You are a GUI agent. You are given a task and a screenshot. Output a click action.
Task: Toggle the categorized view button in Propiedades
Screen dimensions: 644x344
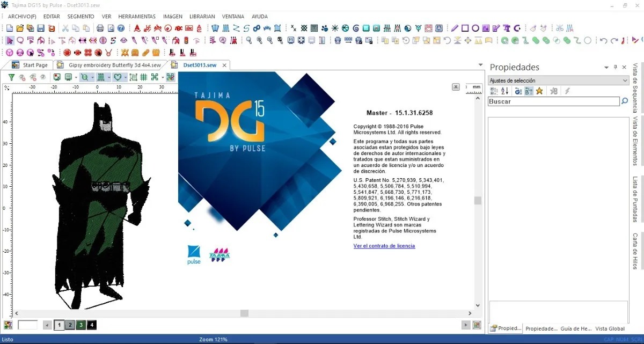[494, 91]
